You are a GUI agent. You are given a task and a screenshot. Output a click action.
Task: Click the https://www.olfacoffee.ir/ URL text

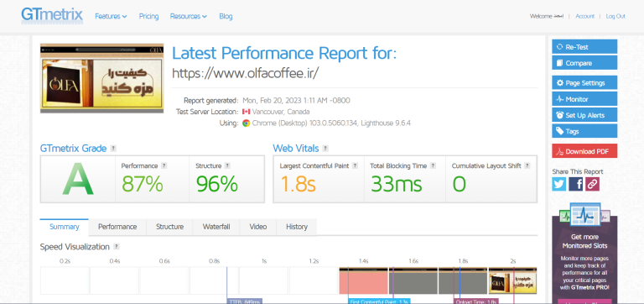tap(245, 73)
